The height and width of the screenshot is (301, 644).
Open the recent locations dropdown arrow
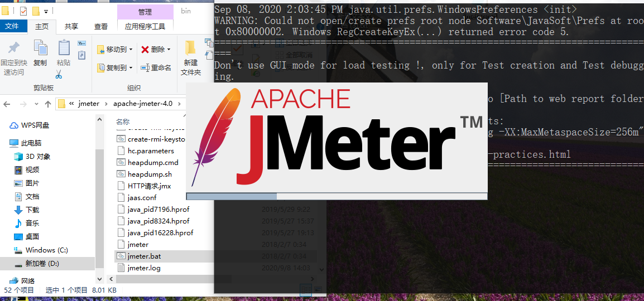36,104
